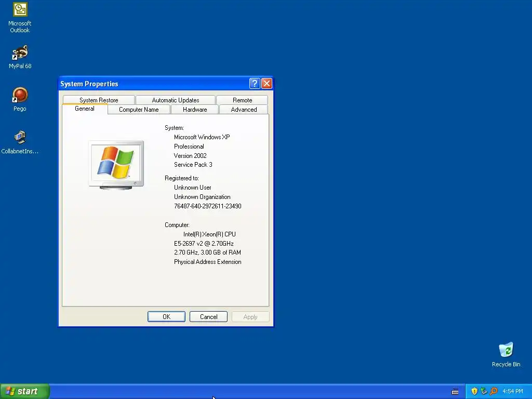532x399 pixels.
Task: Click the 4:54 PM taskbar clock
Action: 513,391
